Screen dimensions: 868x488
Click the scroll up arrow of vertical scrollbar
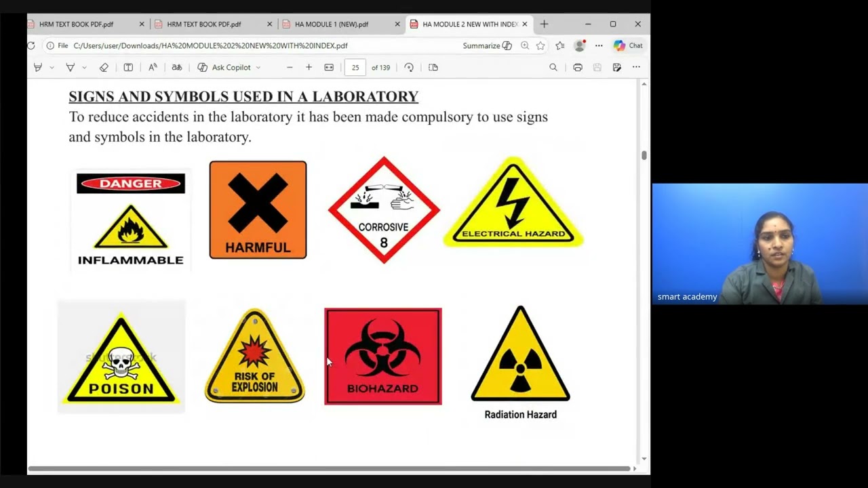click(x=644, y=83)
